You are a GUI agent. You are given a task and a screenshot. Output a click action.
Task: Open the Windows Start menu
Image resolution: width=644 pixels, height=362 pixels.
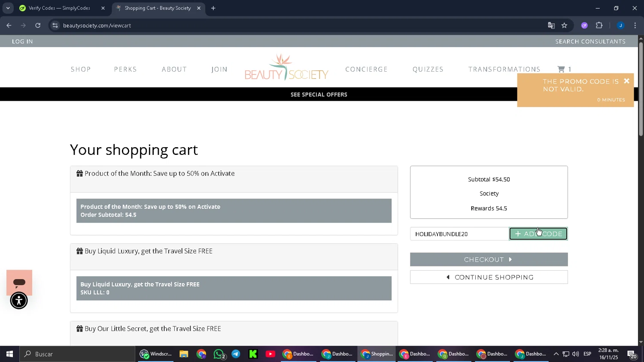tap(9, 354)
